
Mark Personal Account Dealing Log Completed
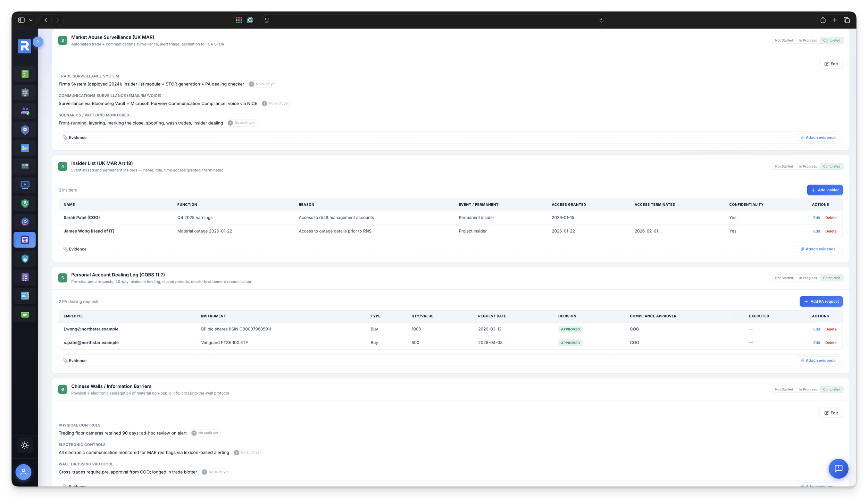(832, 278)
